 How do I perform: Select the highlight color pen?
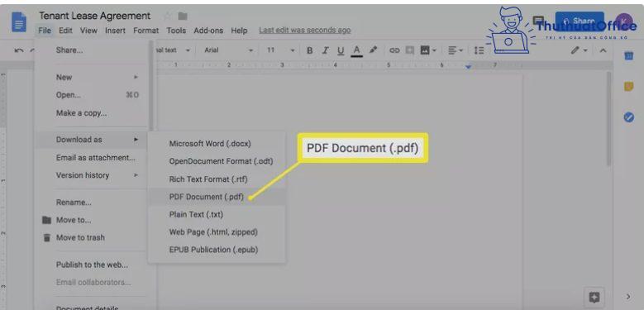click(373, 50)
